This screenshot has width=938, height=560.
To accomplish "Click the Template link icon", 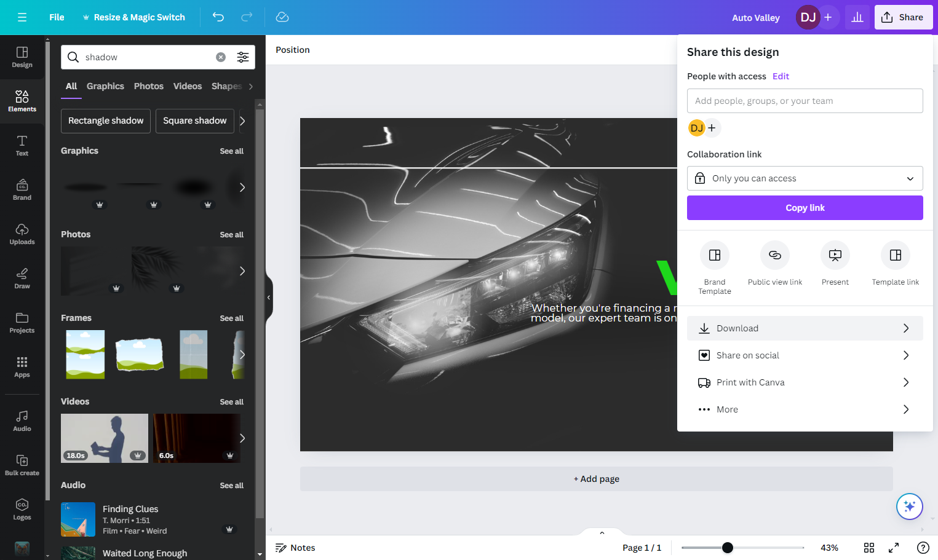I will [896, 255].
